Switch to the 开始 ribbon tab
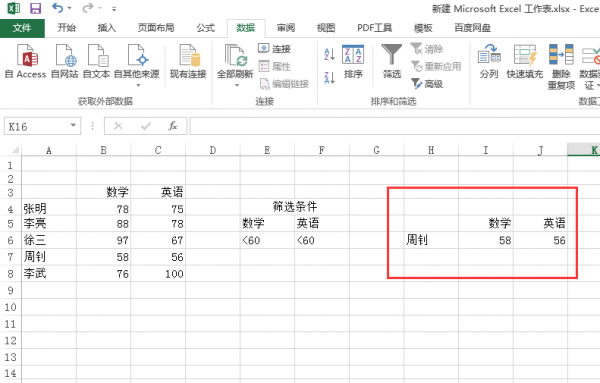Screen dimensions: 600x383 (x=67, y=28)
